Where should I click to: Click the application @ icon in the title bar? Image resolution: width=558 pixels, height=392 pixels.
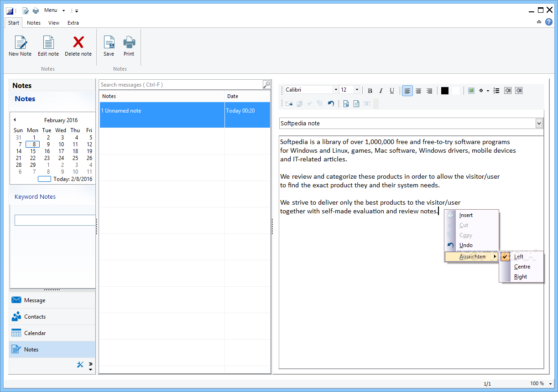(x=10, y=10)
